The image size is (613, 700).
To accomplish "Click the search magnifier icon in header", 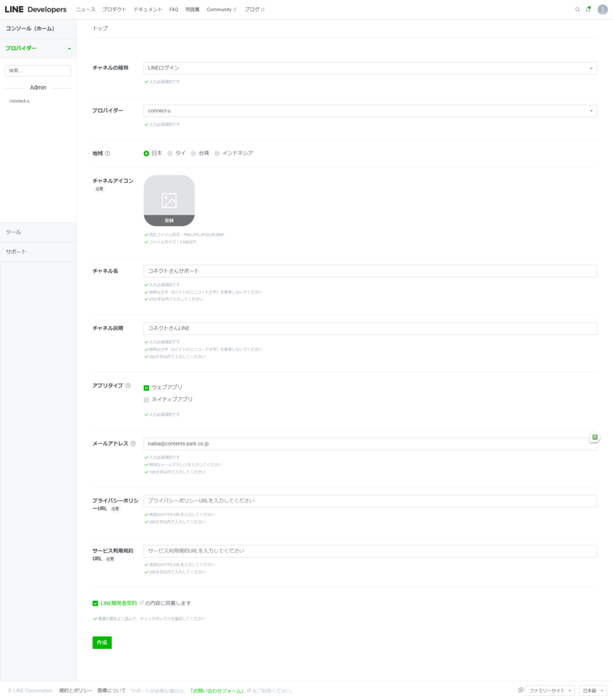I will (577, 10).
